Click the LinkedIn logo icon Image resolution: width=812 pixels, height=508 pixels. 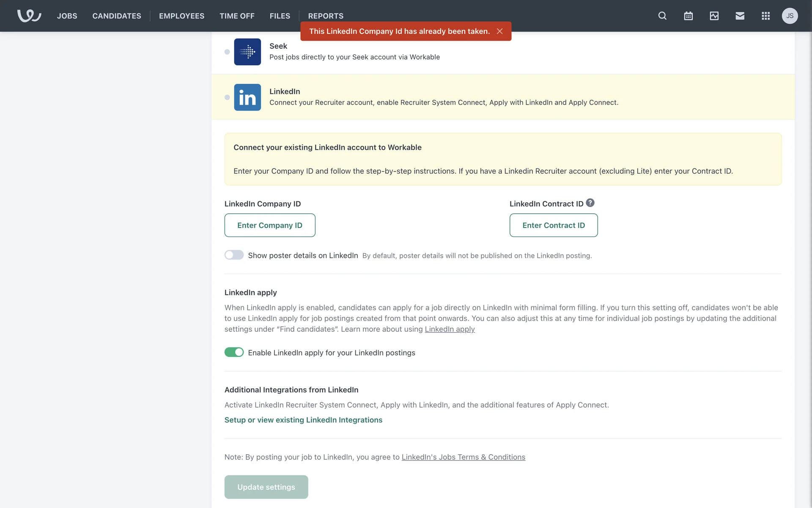click(x=247, y=97)
